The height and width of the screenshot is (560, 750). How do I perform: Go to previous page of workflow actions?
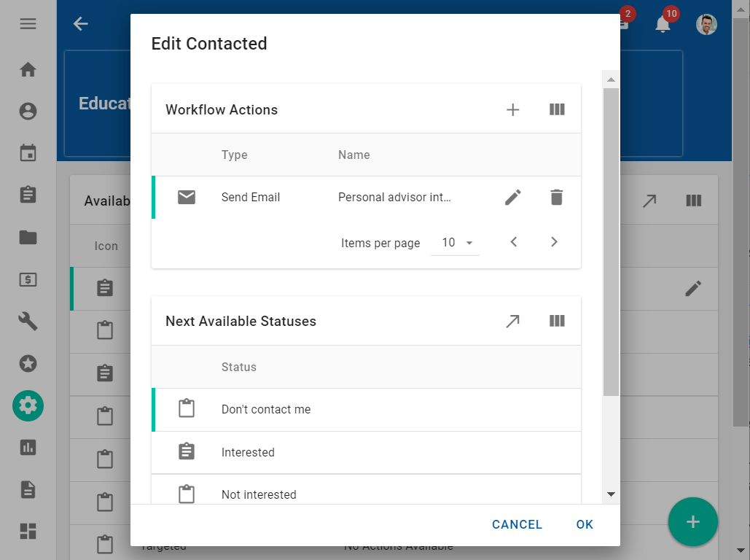point(514,242)
